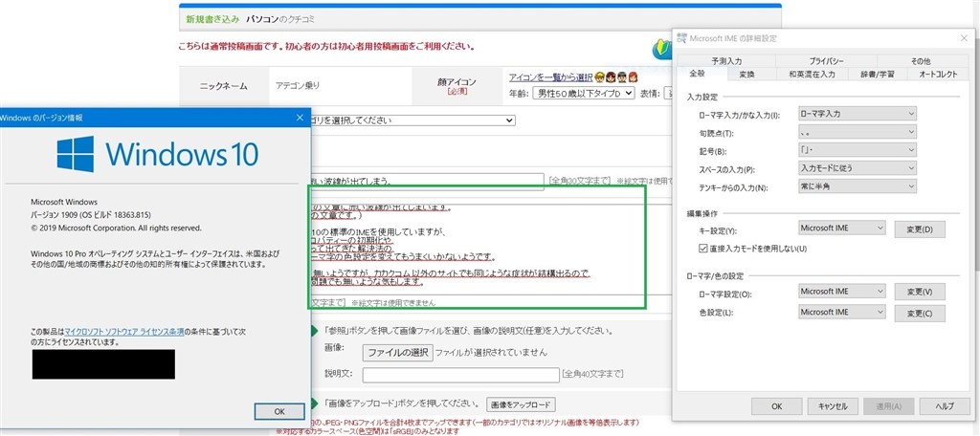Click 変更(V) button for romaji settings

[x=920, y=293]
